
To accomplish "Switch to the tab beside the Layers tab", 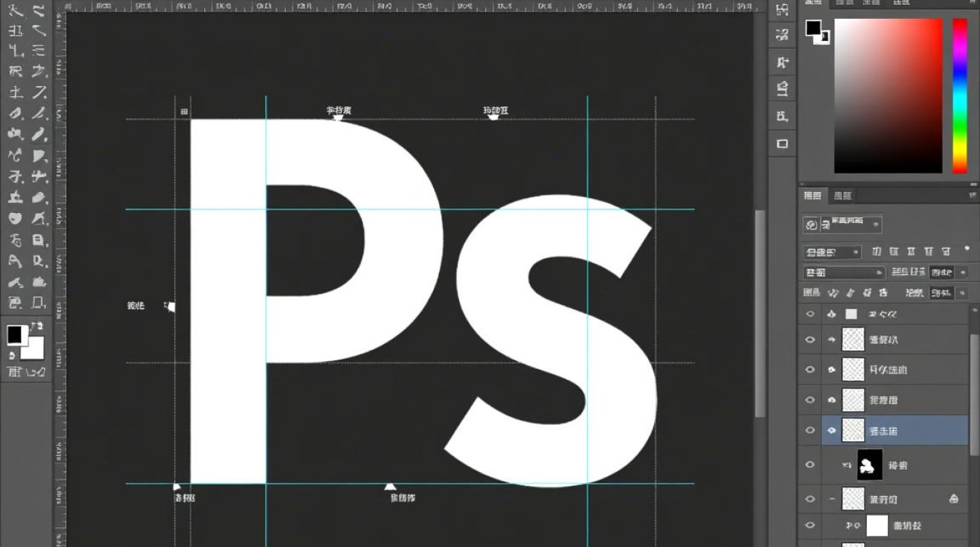I will point(842,195).
